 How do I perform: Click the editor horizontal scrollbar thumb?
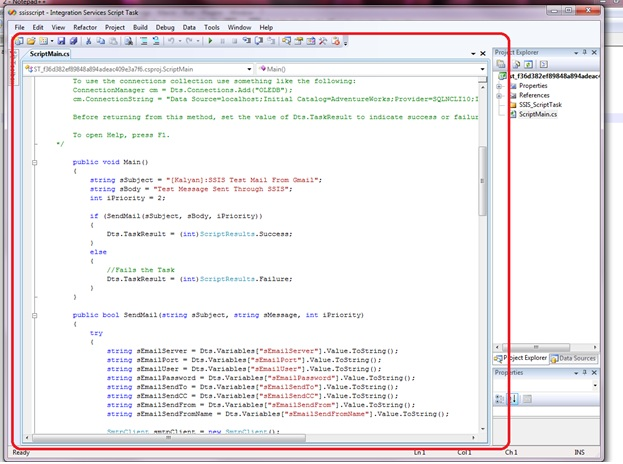click(x=169, y=438)
